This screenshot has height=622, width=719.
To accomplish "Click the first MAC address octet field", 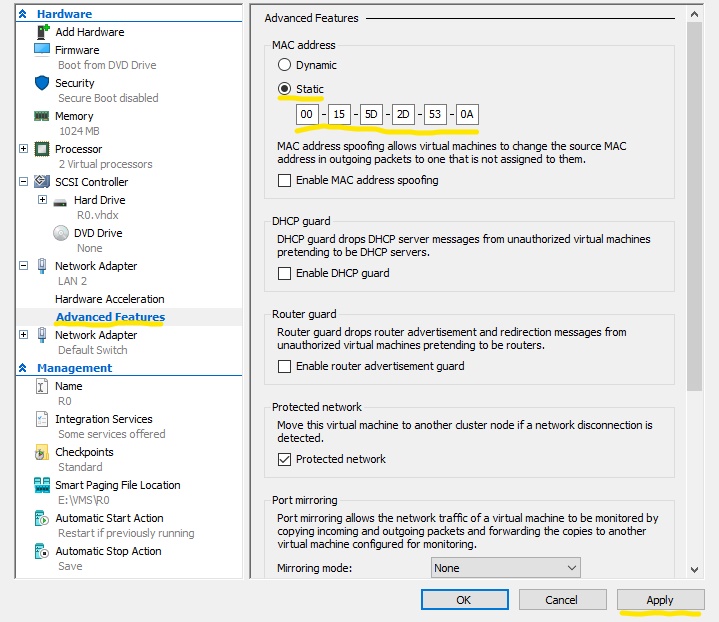I will tap(306, 115).
